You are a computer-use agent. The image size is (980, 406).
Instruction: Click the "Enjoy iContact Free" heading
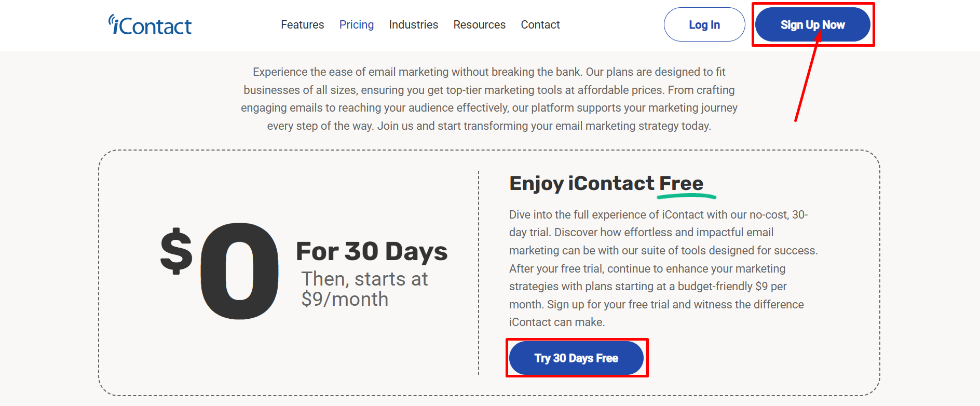tap(606, 183)
